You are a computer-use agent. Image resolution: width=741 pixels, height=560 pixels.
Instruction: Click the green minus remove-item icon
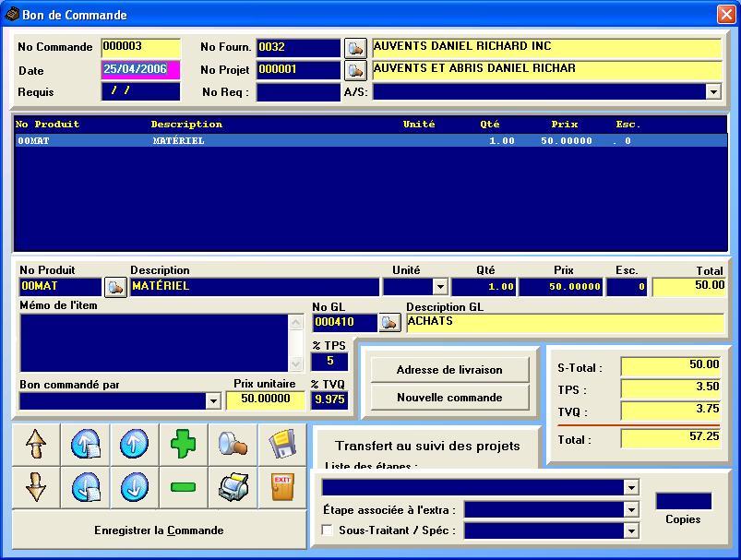pyautogui.click(x=184, y=486)
